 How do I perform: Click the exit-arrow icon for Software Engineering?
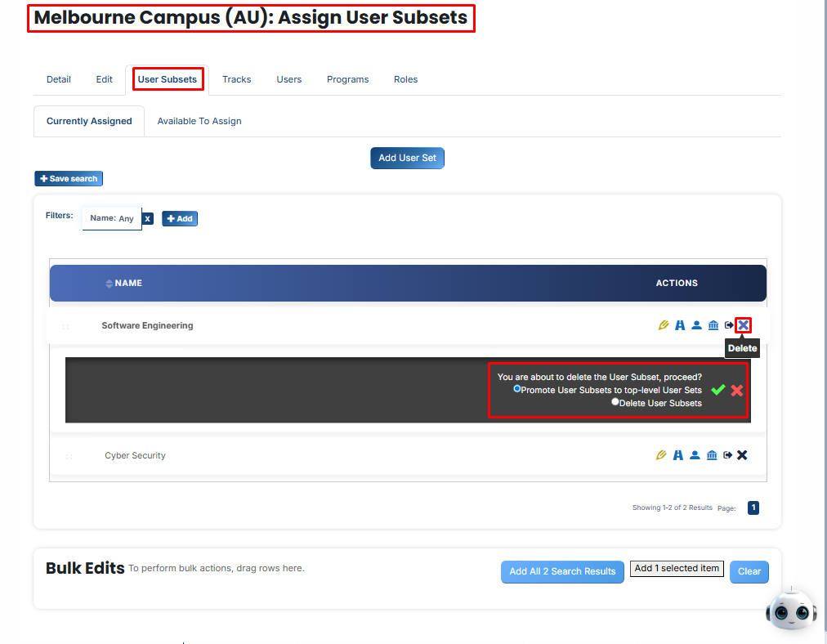[729, 325]
